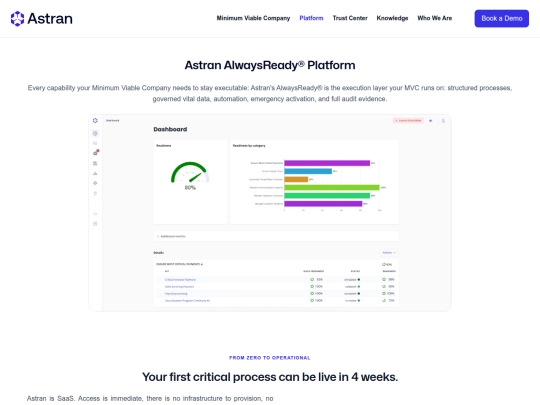The height and width of the screenshot is (405, 540).
Task: Open the sidebar icon with red badge
Action: coord(95,153)
